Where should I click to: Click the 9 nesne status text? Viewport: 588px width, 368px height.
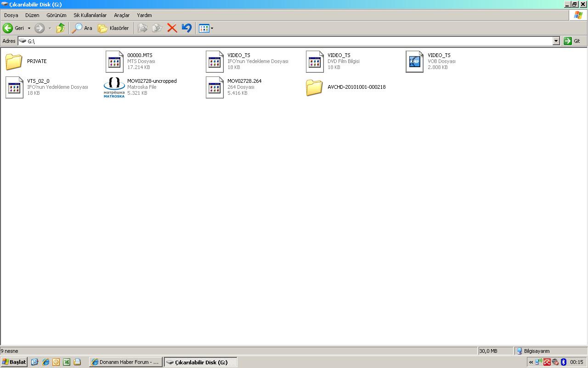(9, 351)
